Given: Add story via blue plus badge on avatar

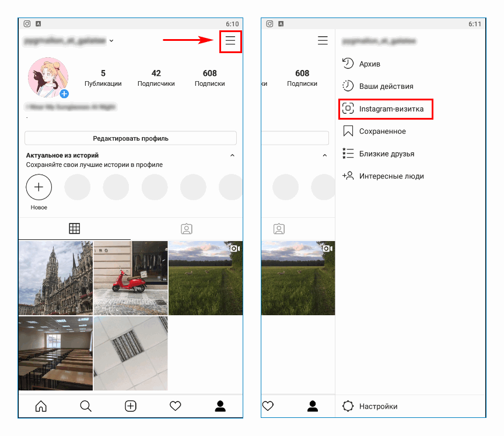Looking at the screenshot, I should click(64, 93).
